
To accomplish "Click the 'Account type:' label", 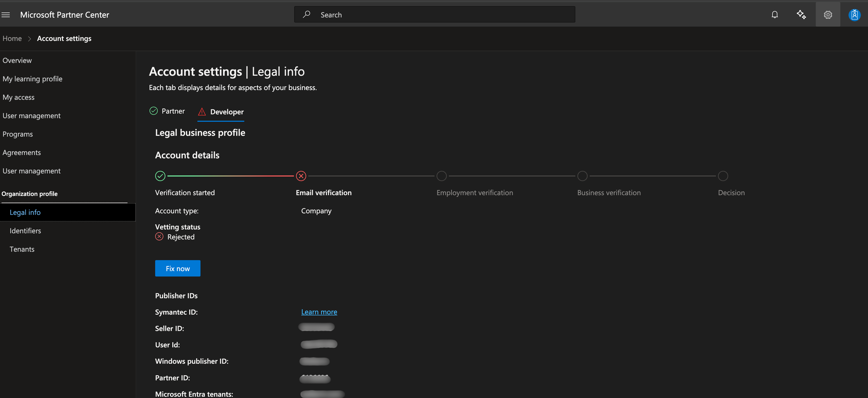I will [x=177, y=211].
